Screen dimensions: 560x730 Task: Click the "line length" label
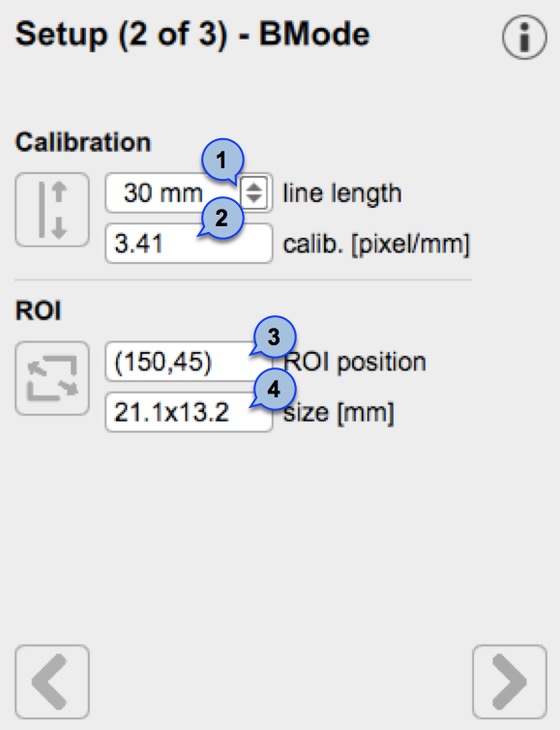pyautogui.click(x=342, y=193)
